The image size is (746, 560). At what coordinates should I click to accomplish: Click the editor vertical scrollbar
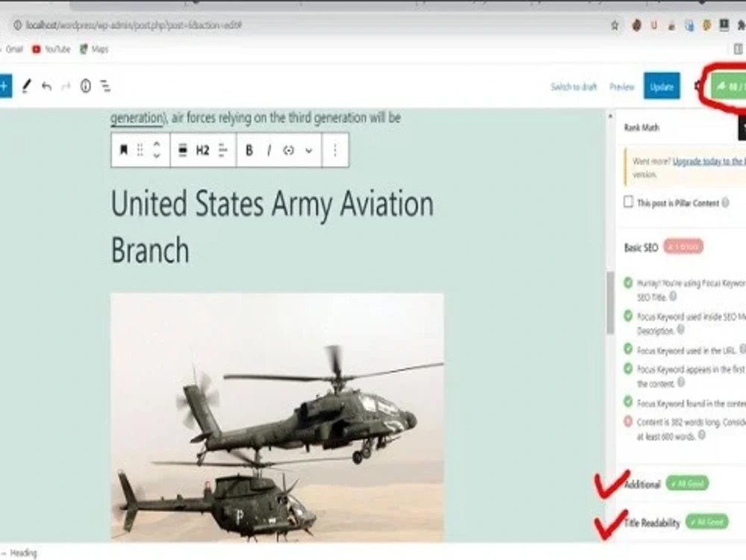[610, 304]
